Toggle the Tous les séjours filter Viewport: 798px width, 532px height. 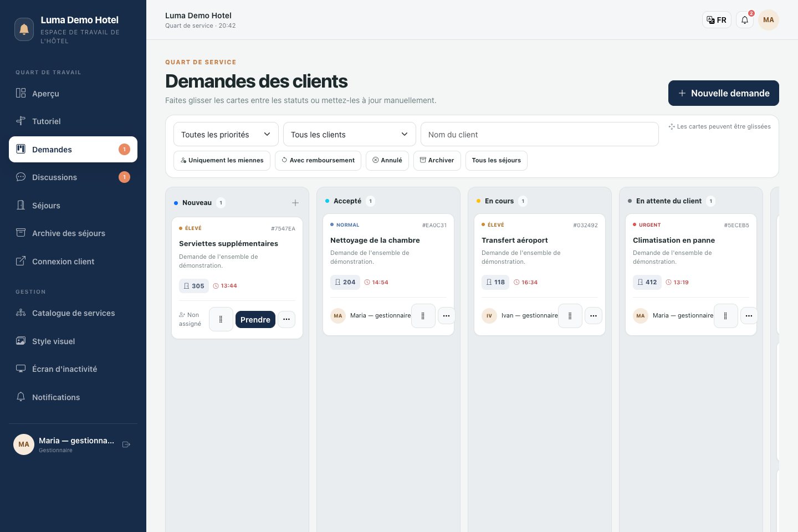pos(497,160)
